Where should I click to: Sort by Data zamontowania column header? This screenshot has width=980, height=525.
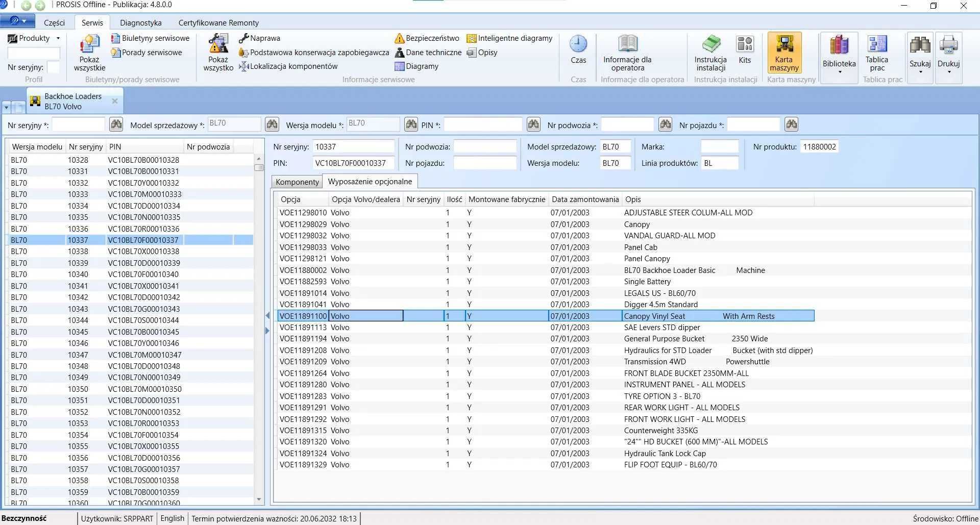[x=585, y=199]
